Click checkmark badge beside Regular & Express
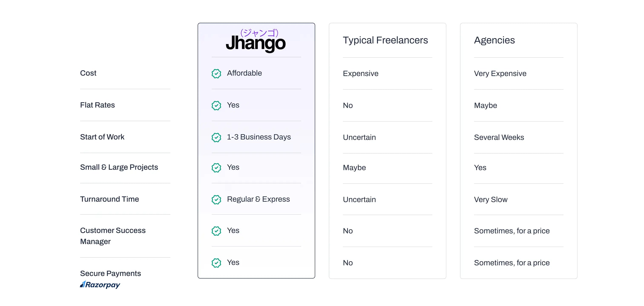Screen dimensions: 644x306 [x=216, y=200]
